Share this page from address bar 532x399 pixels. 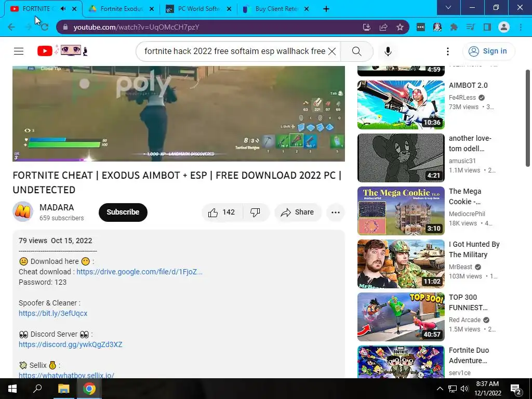tap(383, 27)
